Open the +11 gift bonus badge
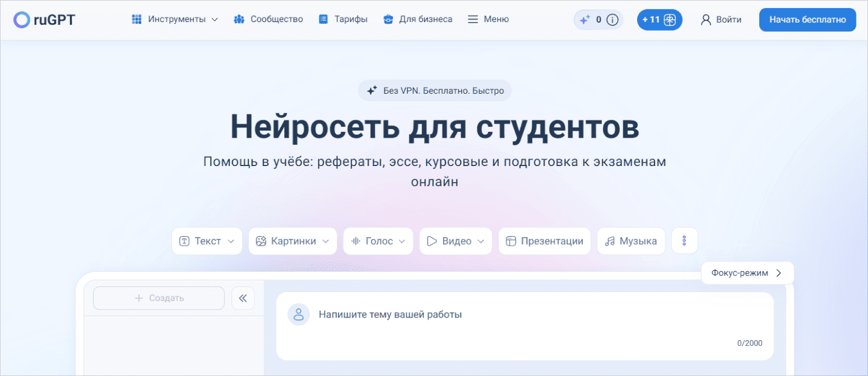Screen dimensions: 868x376 [x=659, y=20]
